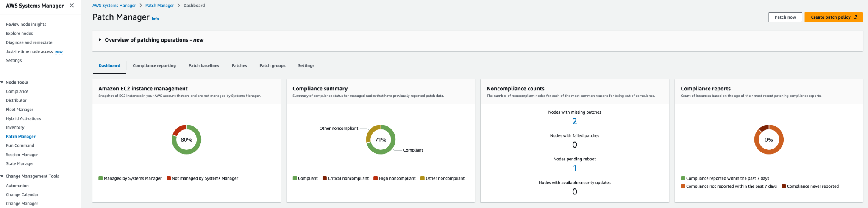Open the Settings tab in Patch Manager

coord(306,65)
